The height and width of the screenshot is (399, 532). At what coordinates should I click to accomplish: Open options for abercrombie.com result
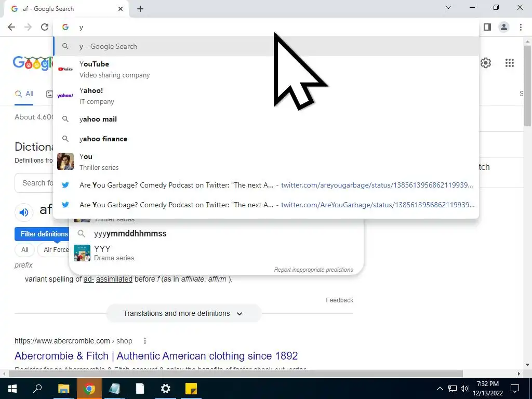[x=145, y=341]
